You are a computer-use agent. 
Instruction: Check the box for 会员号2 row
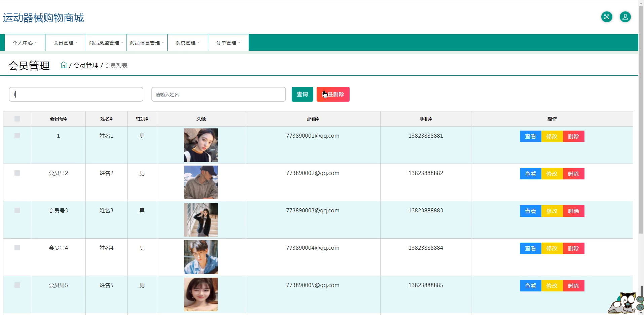click(x=17, y=173)
